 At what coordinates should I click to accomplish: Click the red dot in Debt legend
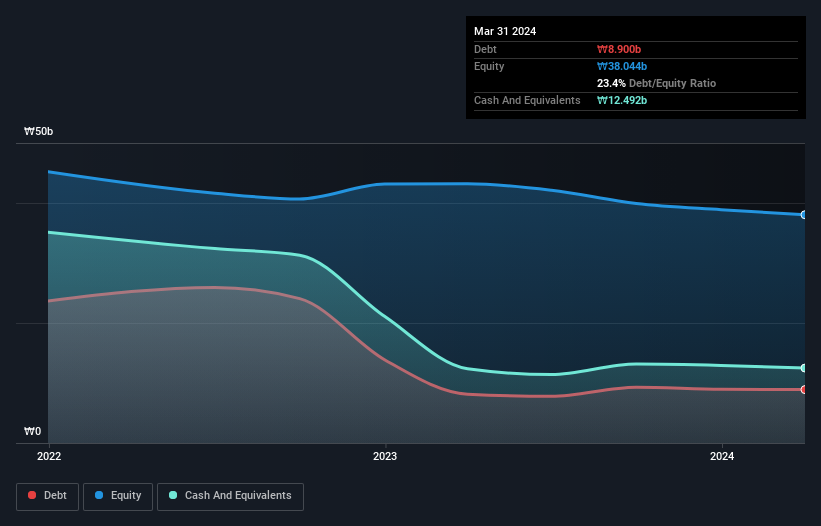[x=32, y=495]
